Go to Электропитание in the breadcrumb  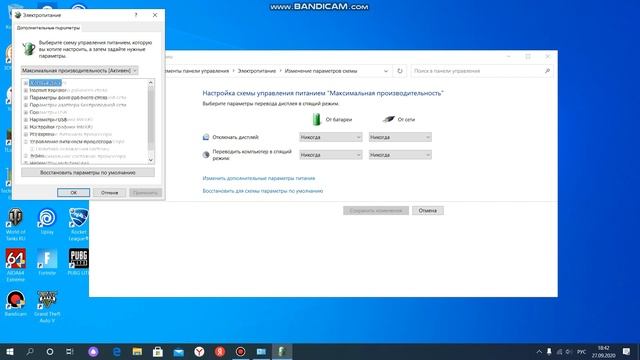257,71
